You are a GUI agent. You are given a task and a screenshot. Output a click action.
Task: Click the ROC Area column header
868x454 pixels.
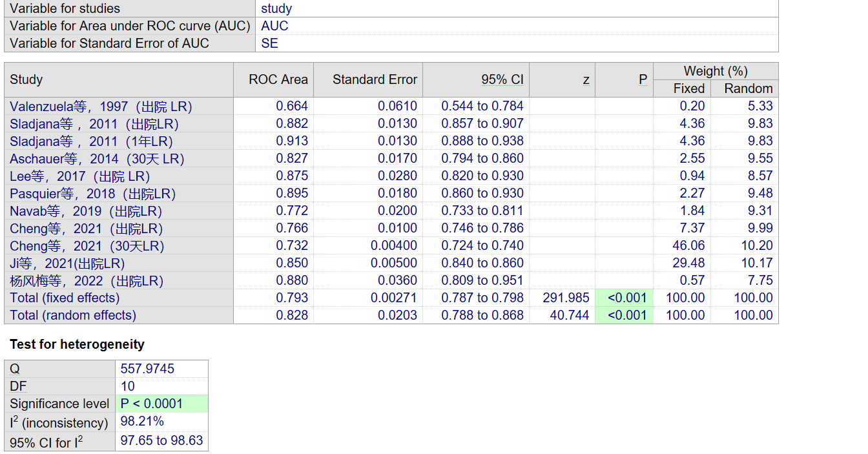pos(278,79)
